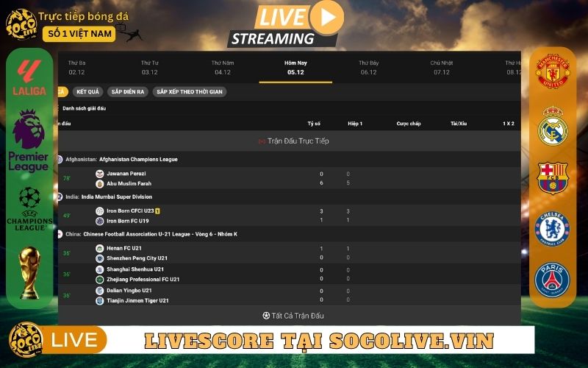Click the FC Barcelona crest
Viewport: 588px width, 368px height.
[553, 177]
